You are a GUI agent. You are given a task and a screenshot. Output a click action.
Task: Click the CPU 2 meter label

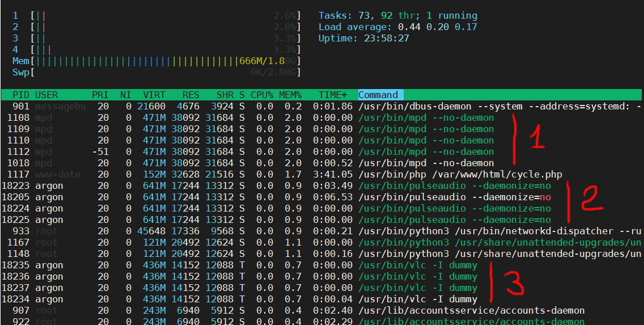coord(15,27)
